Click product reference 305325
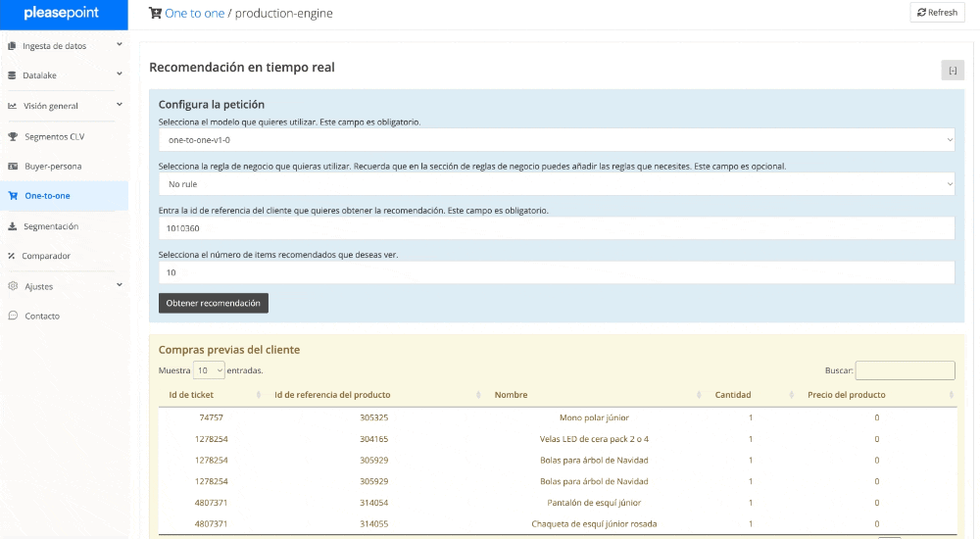 coord(373,417)
